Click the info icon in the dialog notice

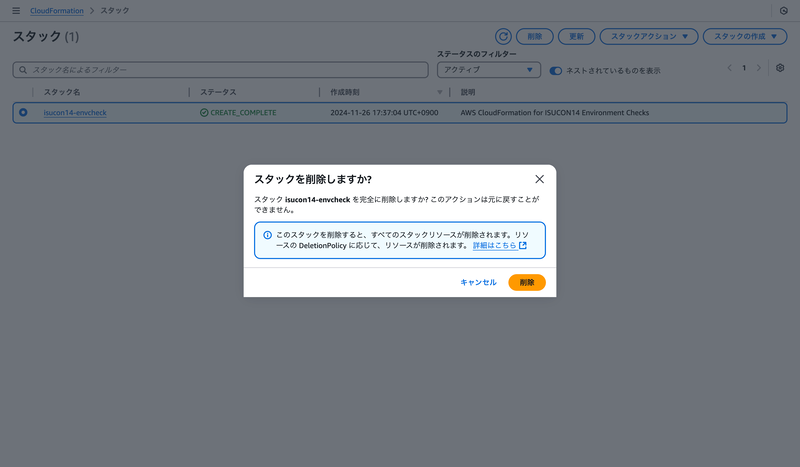click(267, 235)
